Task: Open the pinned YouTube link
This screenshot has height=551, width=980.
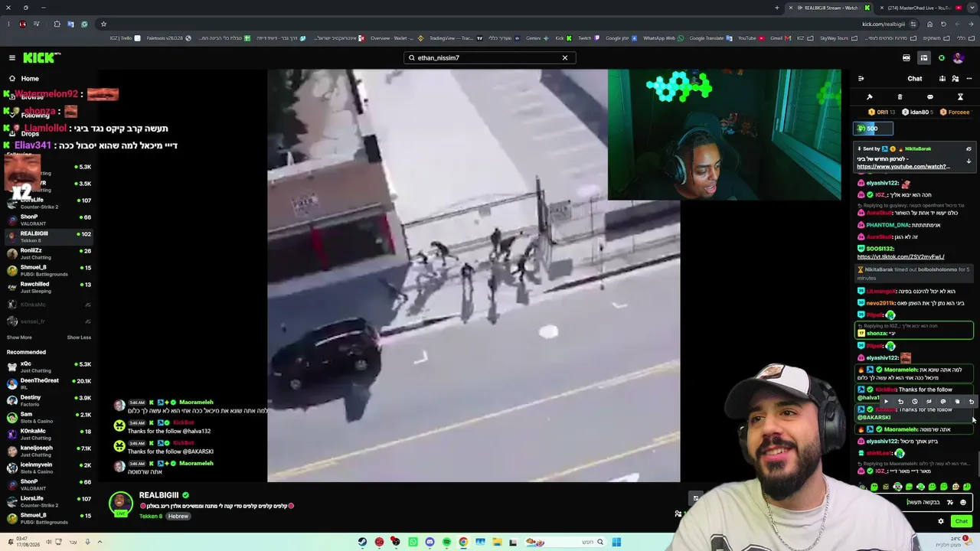Action: coord(903,167)
